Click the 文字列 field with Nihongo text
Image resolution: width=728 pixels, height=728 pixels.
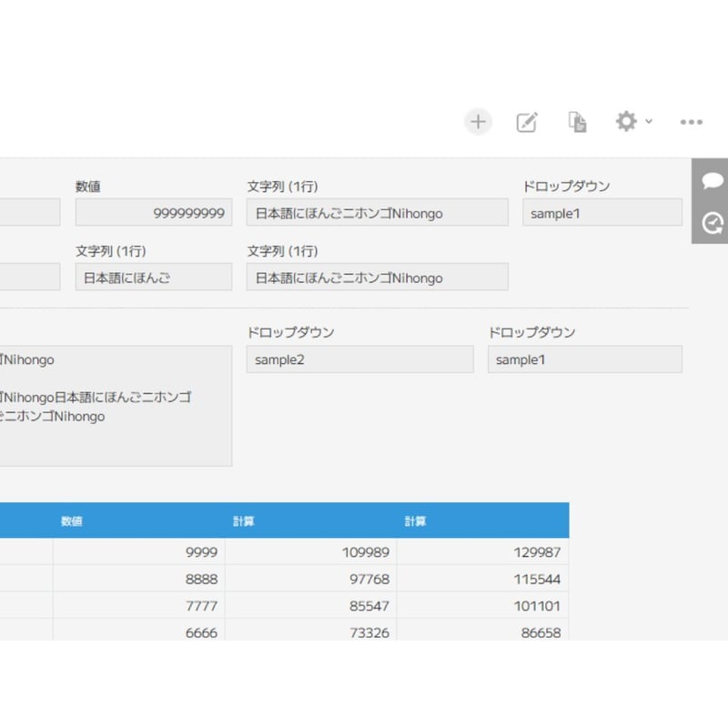[x=378, y=212]
